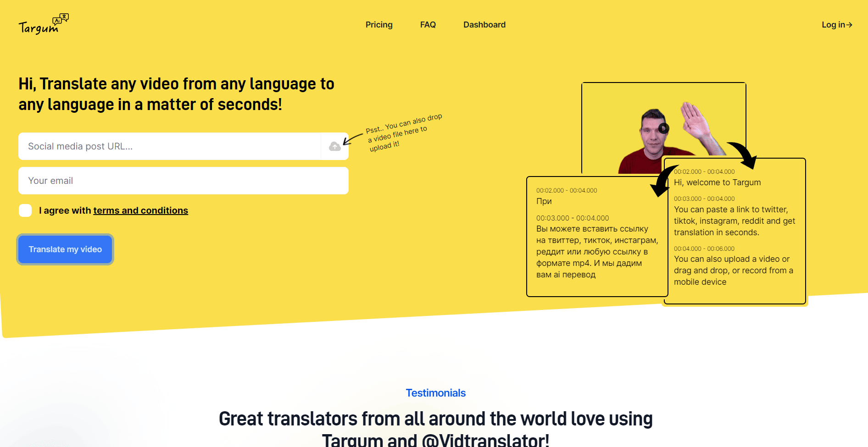The width and height of the screenshot is (868, 447).
Task: Click the Testimonials label
Action: click(x=435, y=392)
